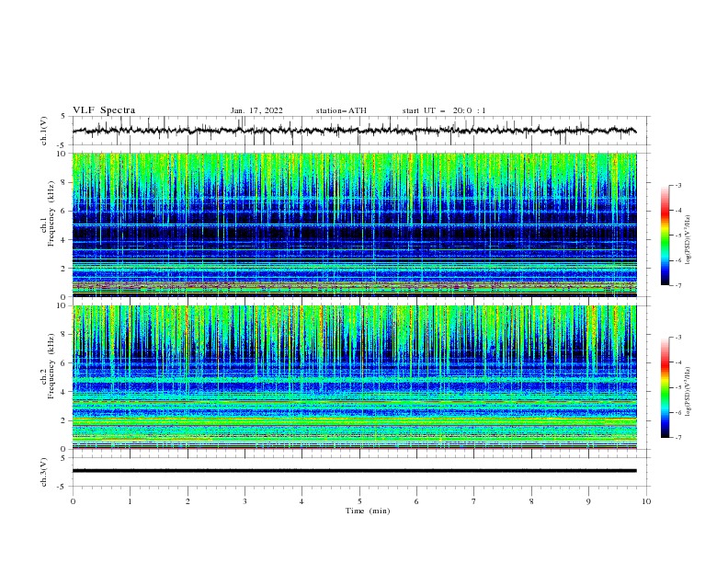Click inside the ch.2 spectrogram panel
The image size is (728, 563).
[354, 377]
